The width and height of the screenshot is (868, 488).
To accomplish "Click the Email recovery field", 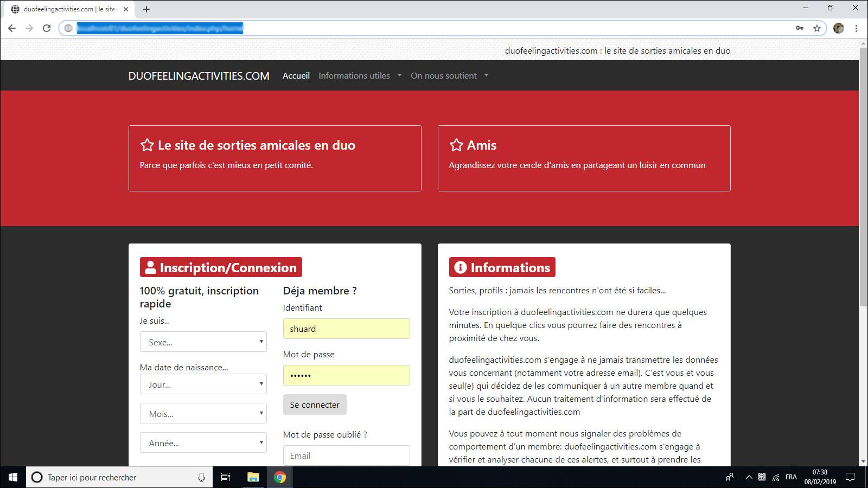I will (x=346, y=455).
